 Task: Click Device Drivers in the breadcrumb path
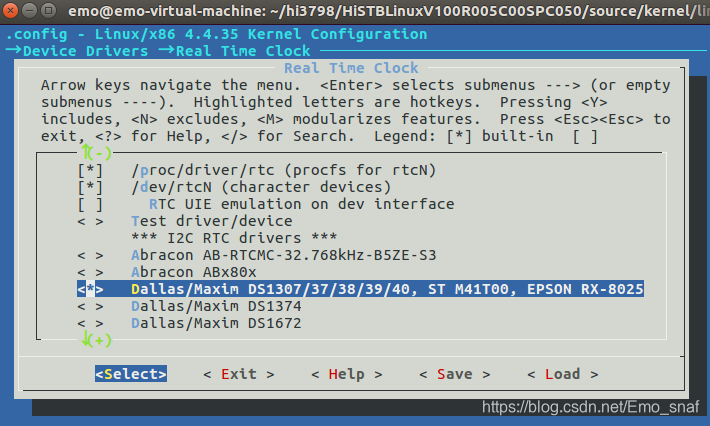pyautogui.click(x=86, y=51)
